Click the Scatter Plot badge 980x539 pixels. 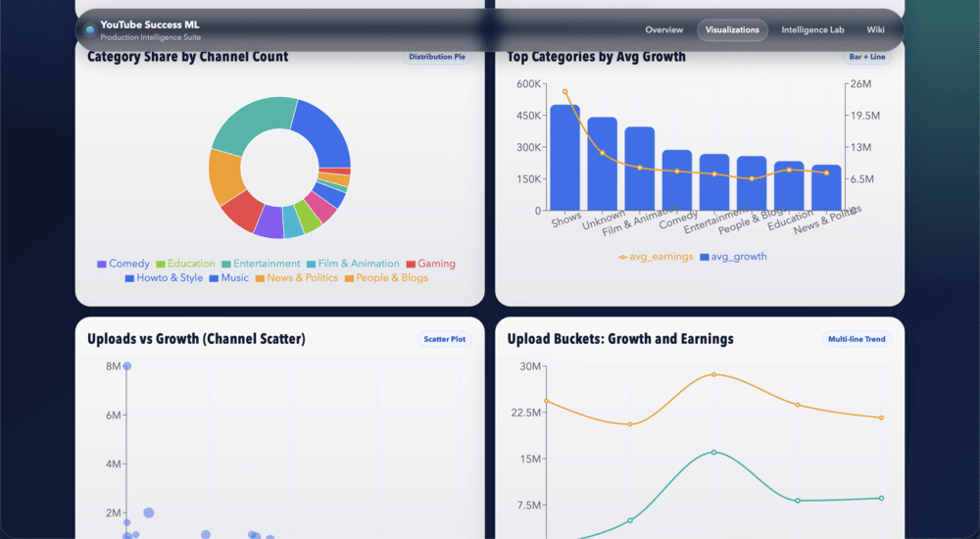[x=445, y=340]
